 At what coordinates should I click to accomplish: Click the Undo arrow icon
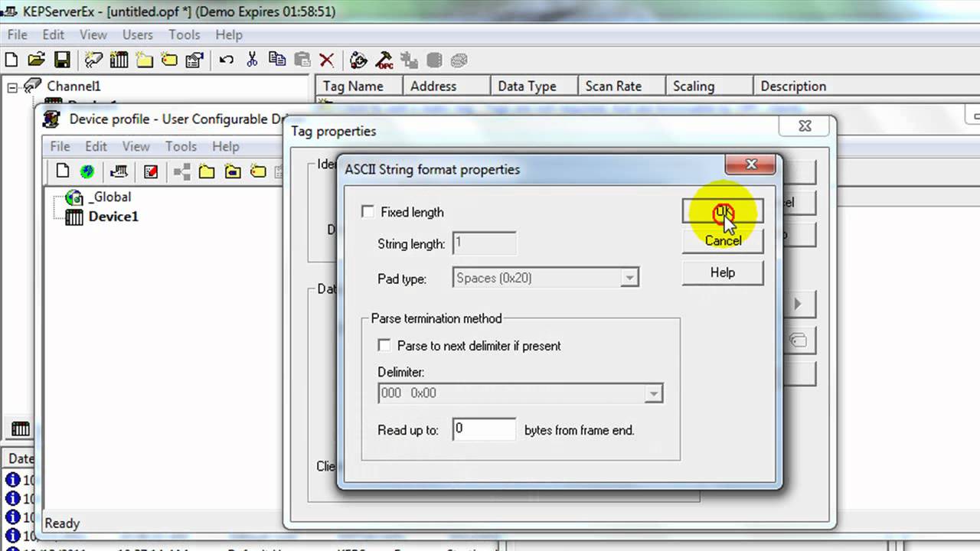pyautogui.click(x=227, y=60)
